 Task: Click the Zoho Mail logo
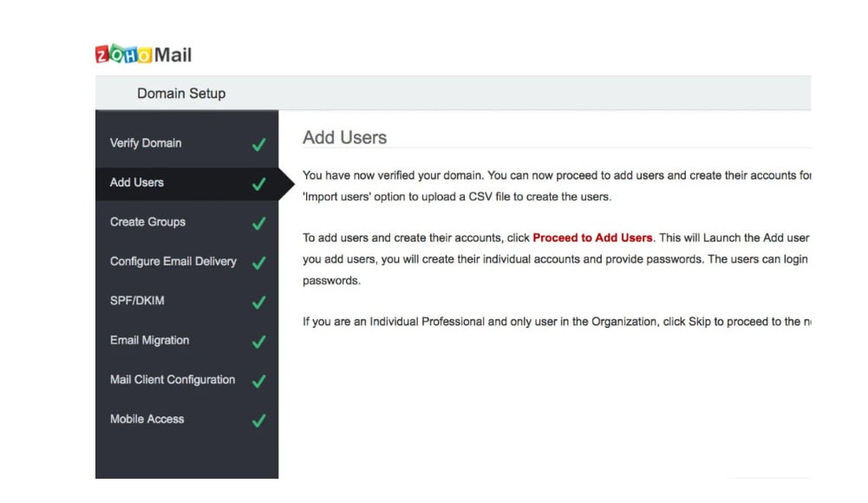[142, 55]
